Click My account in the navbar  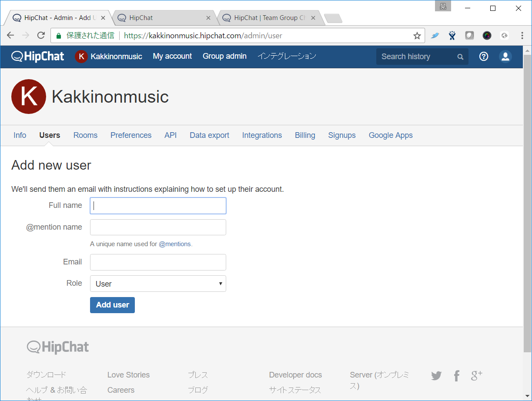172,56
